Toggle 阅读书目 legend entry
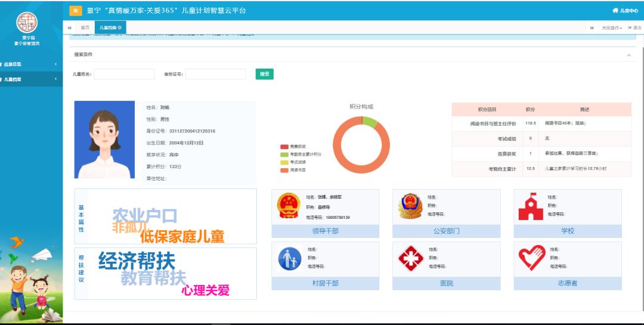Screen dimensions: 644x325 [x=293, y=170]
